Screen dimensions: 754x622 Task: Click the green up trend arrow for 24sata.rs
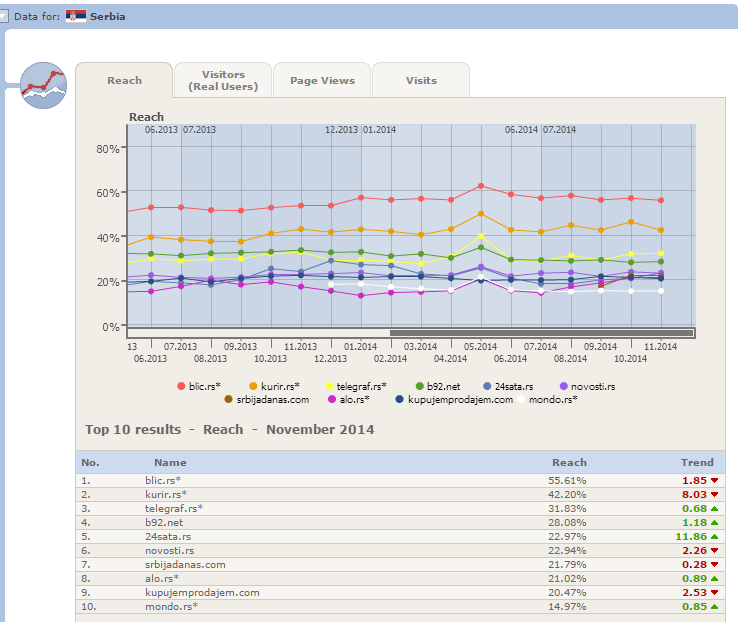coord(715,536)
